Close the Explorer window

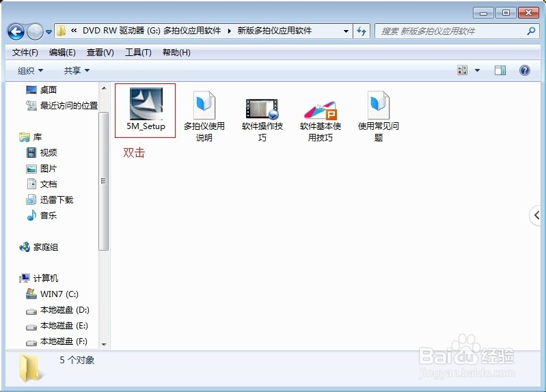pos(528,13)
